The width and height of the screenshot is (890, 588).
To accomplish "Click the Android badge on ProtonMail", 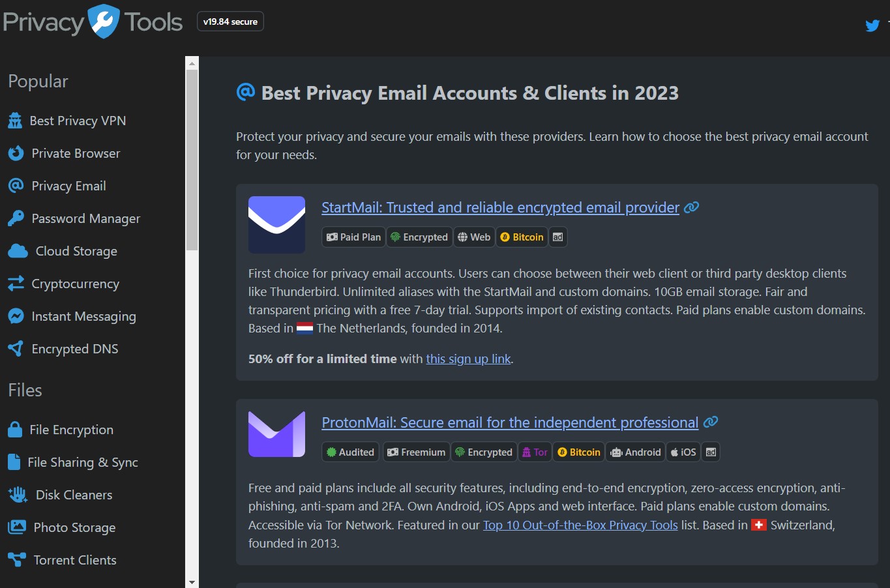I will [636, 452].
